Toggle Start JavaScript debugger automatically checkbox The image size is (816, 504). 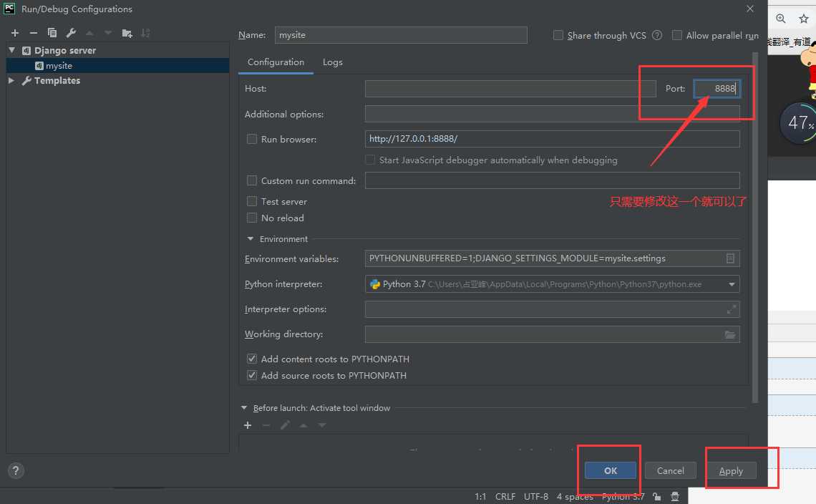tap(370, 160)
